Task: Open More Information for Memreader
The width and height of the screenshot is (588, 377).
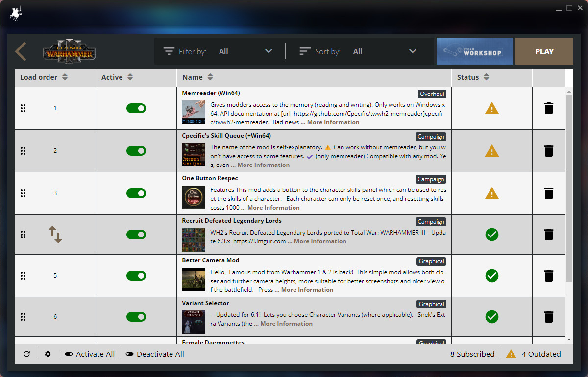Action: point(333,122)
